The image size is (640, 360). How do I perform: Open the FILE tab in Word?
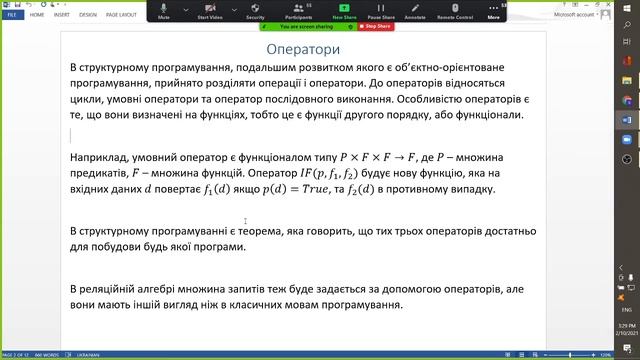coord(13,15)
